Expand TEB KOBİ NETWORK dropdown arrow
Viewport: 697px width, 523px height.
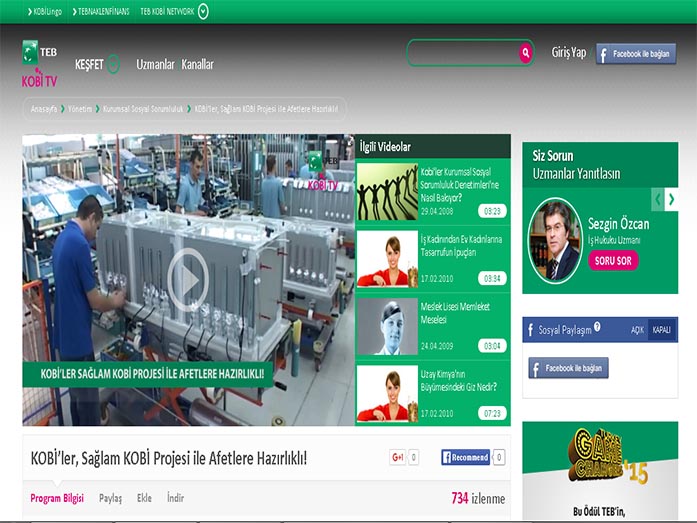[x=203, y=12]
